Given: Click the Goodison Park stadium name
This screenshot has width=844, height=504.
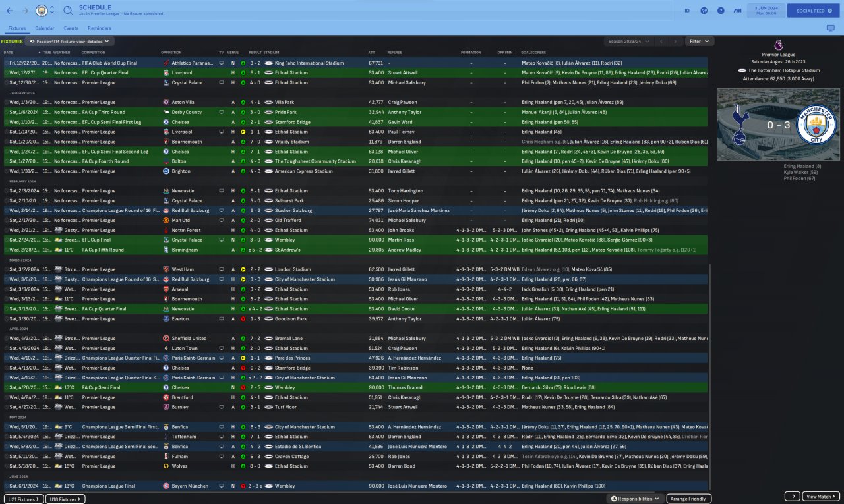Looking at the screenshot, I should coord(289,319).
